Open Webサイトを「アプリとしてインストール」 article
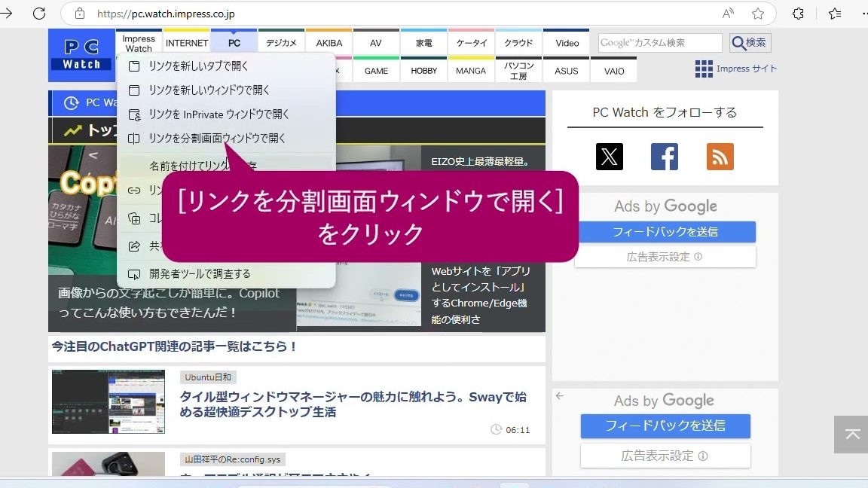The width and height of the screenshot is (868, 488). [x=481, y=295]
